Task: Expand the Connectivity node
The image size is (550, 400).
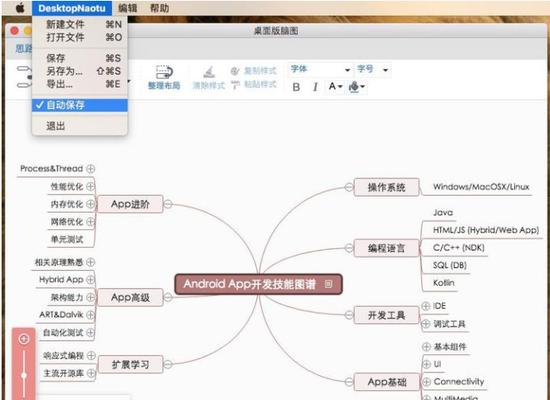Action: coord(427,382)
